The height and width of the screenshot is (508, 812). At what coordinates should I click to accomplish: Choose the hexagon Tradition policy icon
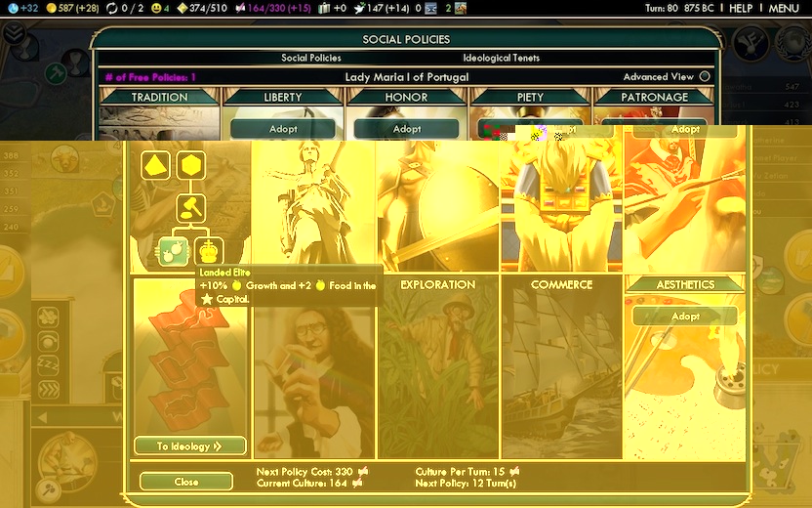coord(189,165)
